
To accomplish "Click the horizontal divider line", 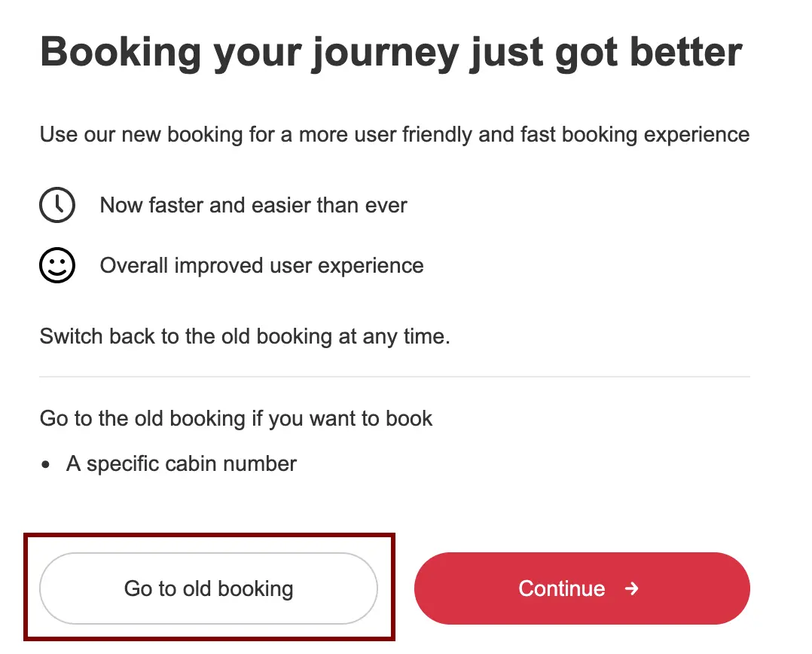I will pyautogui.click(x=395, y=377).
